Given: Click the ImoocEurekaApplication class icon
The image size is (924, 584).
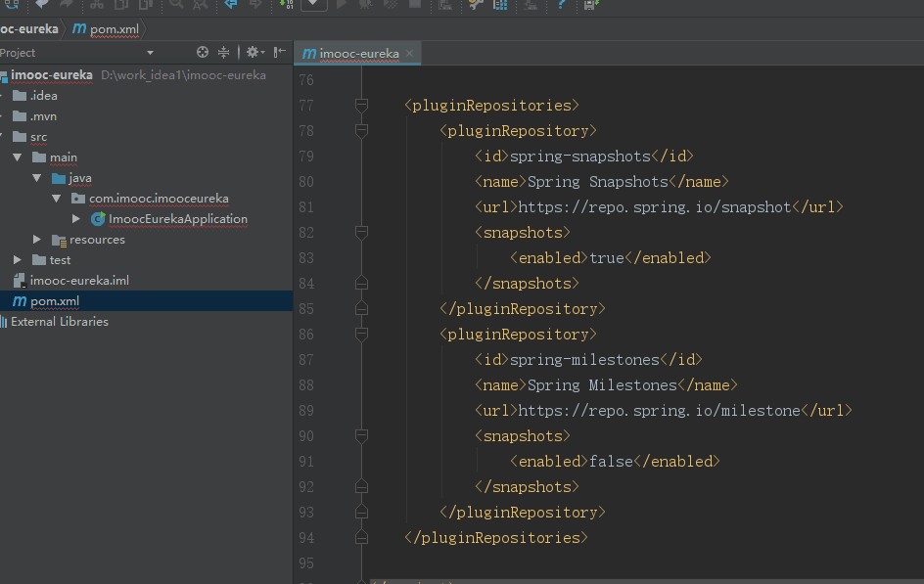Looking at the screenshot, I should click(x=98, y=219).
